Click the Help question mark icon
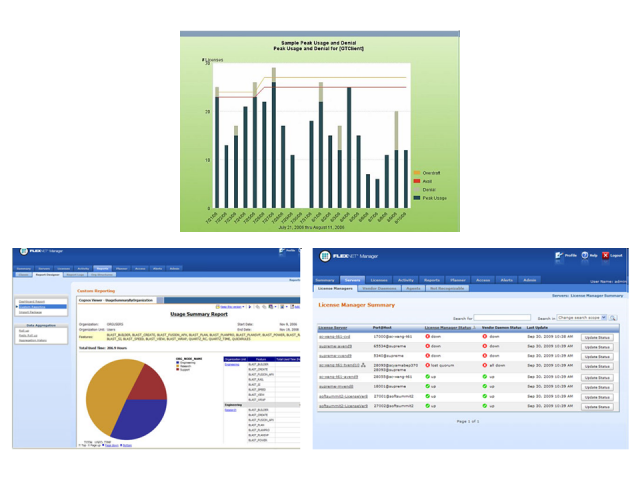The height and width of the screenshot is (480, 640). pyautogui.click(x=582, y=255)
